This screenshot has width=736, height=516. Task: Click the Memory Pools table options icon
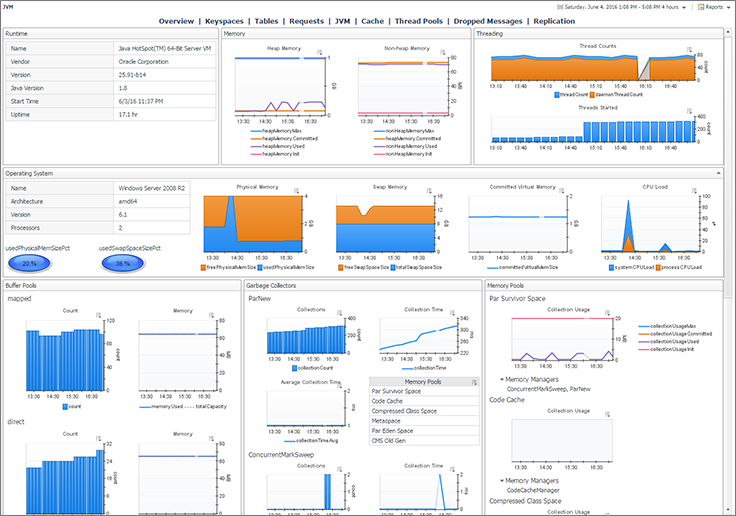[474, 382]
